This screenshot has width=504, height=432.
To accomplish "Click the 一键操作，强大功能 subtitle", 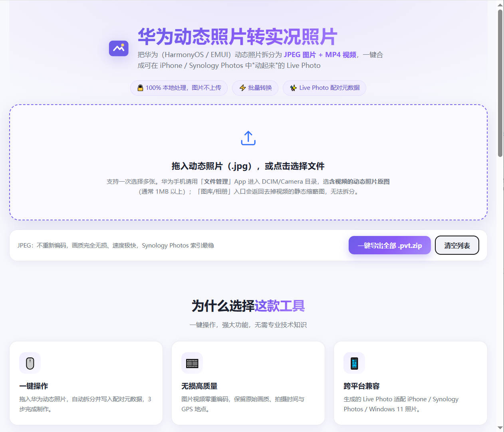I will click(x=248, y=325).
